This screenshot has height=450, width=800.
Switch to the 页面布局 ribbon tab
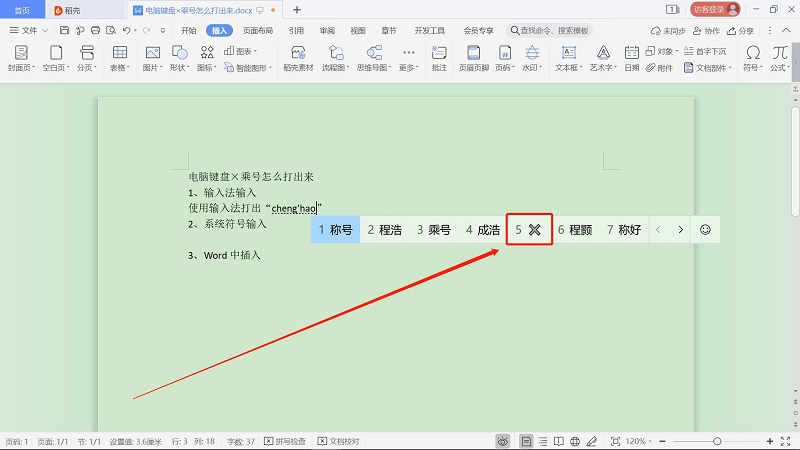pyautogui.click(x=259, y=31)
